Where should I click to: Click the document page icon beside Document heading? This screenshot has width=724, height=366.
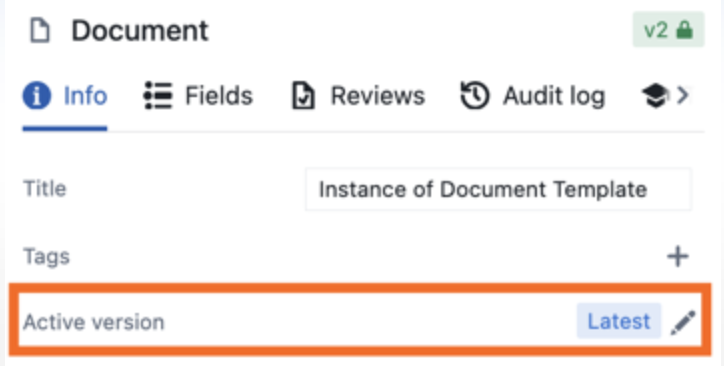tap(40, 31)
